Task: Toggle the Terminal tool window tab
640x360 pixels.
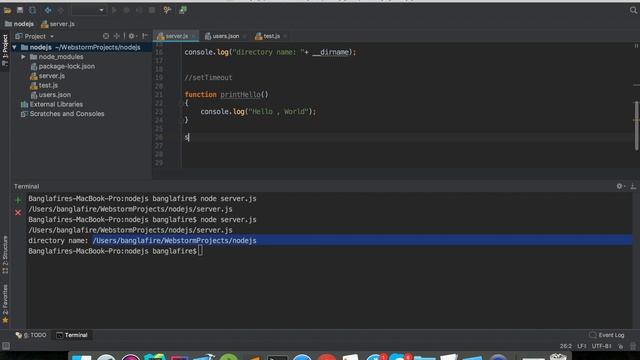Action: pos(72,335)
